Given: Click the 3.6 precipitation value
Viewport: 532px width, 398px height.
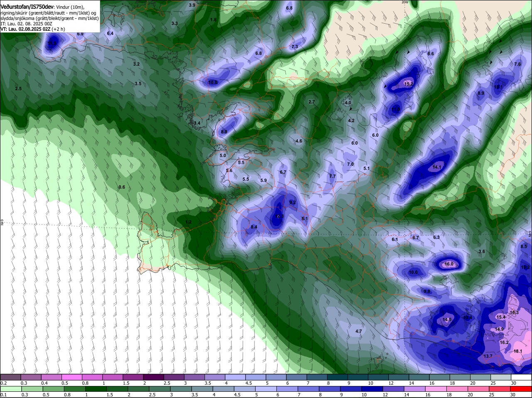Looking at the screenshot, I should pyautogui.click(x=482, y=251).
